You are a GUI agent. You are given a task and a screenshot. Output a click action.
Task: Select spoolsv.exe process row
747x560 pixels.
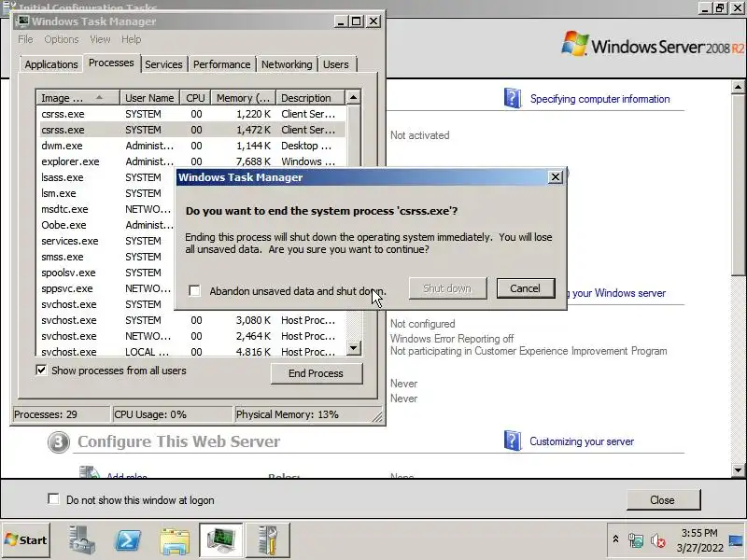click(106, 273)
